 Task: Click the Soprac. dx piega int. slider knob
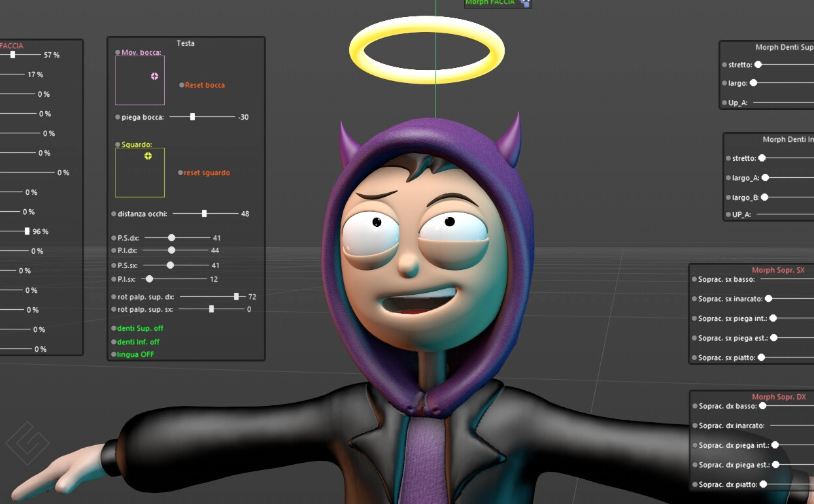[775, 445]
